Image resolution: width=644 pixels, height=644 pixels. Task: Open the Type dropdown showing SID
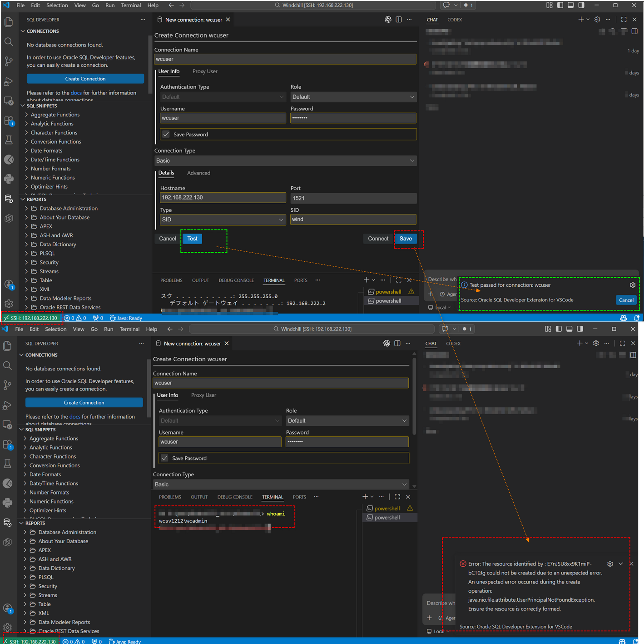[x=223, y=220]
